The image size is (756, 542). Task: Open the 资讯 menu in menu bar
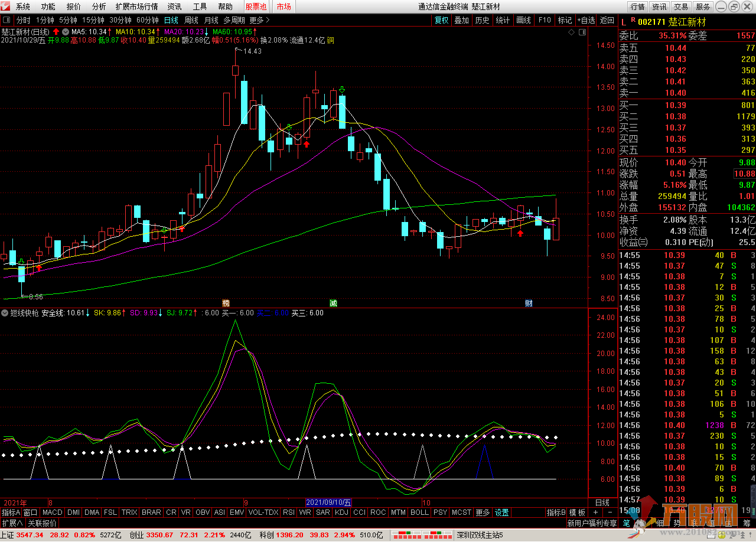click(174, 6)
